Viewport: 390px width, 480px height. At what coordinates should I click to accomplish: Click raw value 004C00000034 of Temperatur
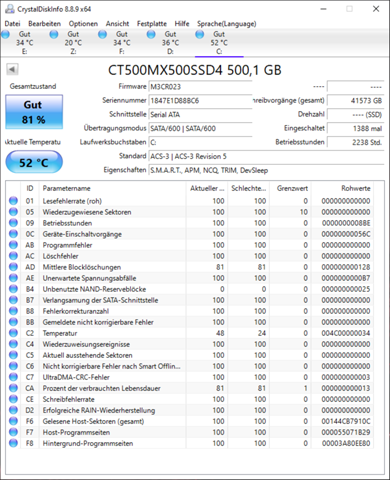coord(346,333)
